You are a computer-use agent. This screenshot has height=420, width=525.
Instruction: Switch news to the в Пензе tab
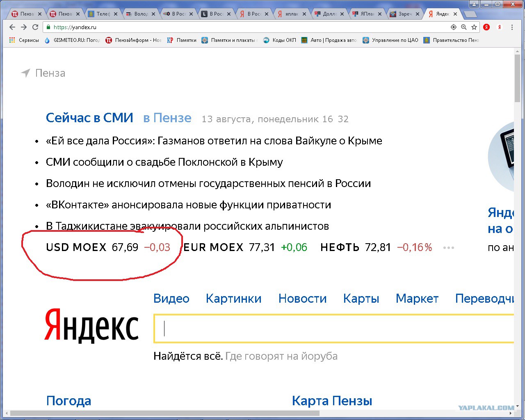(x=167, y=118)
